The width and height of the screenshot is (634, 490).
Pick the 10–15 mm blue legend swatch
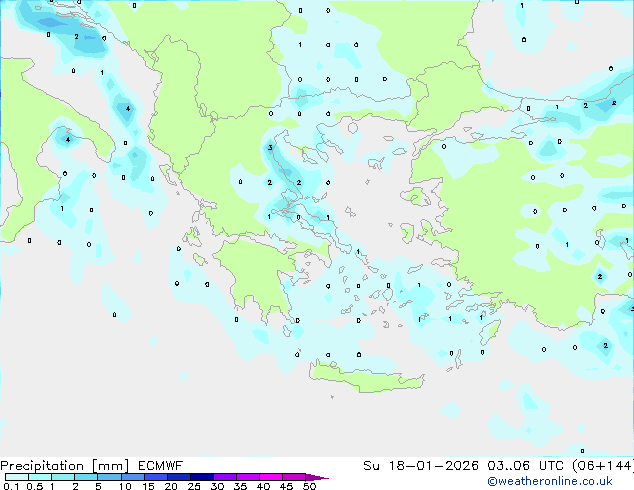click(x=133, y=477)
